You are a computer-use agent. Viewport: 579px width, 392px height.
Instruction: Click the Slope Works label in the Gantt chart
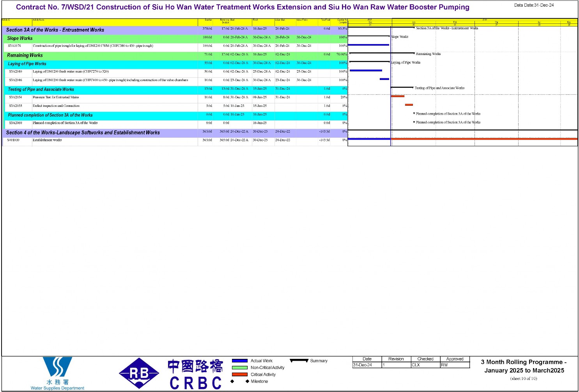point(400,37)
